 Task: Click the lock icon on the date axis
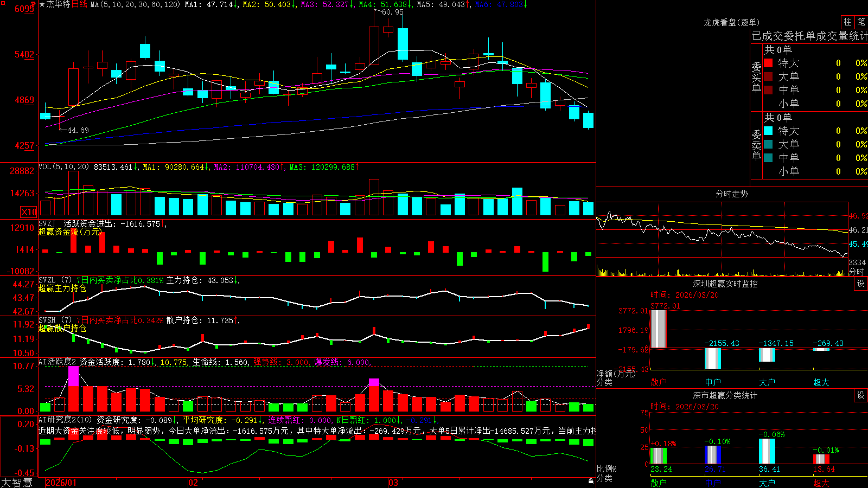591,481
